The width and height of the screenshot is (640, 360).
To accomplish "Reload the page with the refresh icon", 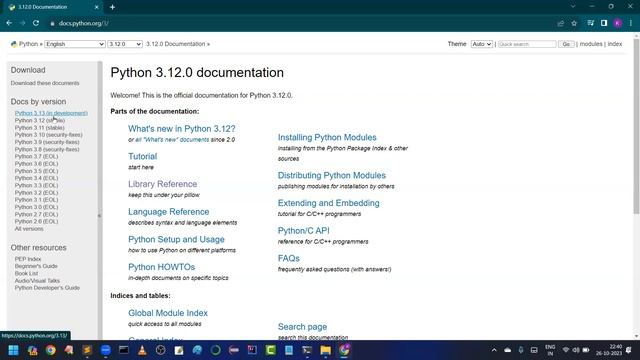I will [x=36, y=23].
